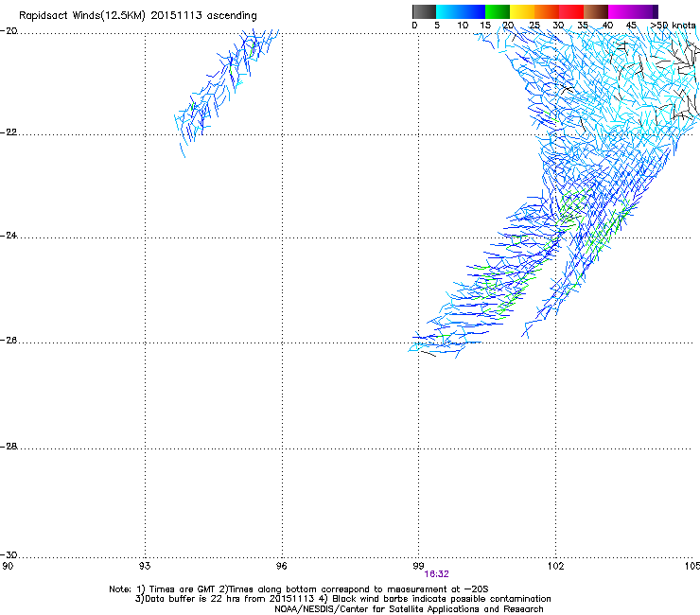Screen dimensions: 700x615
Task: Click the '35' label under the color bar
Action: pyautogui.click(x=583, y=26)
